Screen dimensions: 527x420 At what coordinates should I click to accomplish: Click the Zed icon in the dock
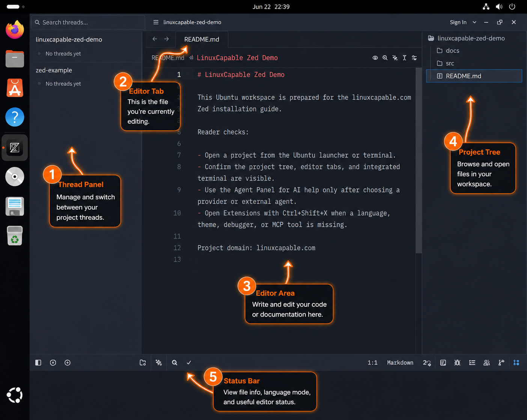point(15,148)
